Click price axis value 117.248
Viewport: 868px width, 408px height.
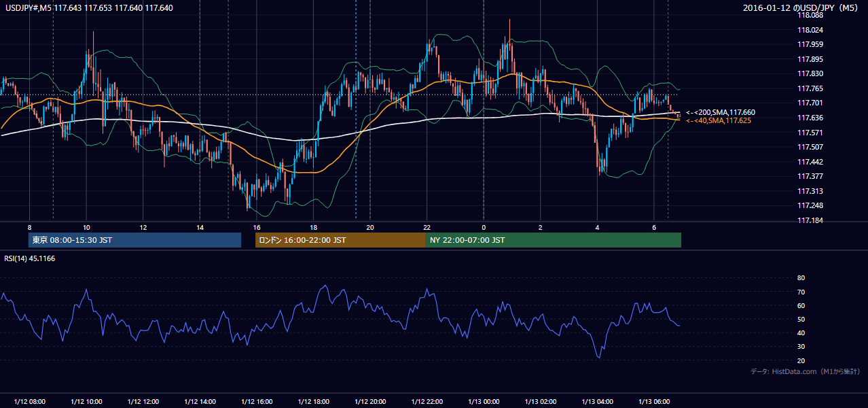(x=810, y=205)
